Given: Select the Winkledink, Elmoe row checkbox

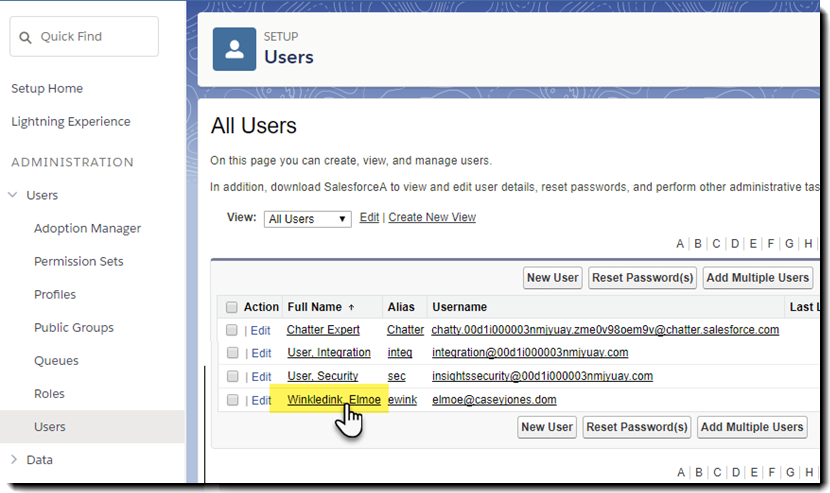Looking at the screenshot, I should click(x=232, y=400).
